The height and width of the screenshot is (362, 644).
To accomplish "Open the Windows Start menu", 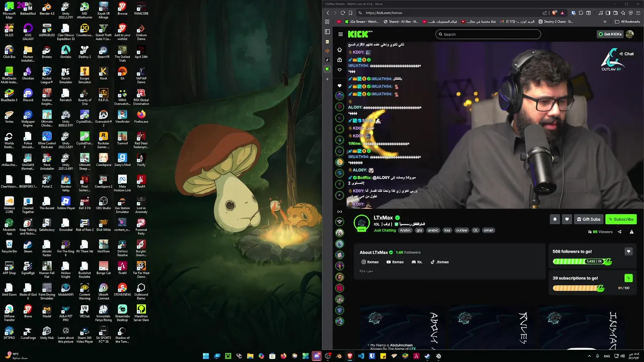I will coord(206,356).
